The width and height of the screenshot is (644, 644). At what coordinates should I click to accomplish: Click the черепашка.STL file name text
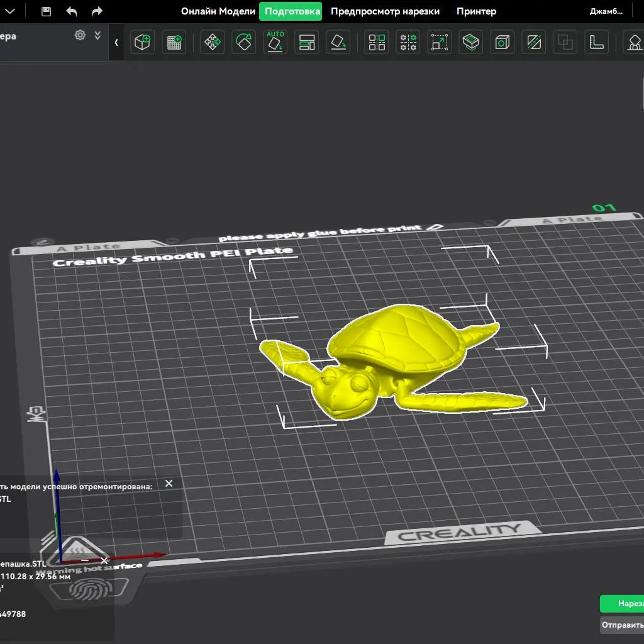[x=23, y=563]
